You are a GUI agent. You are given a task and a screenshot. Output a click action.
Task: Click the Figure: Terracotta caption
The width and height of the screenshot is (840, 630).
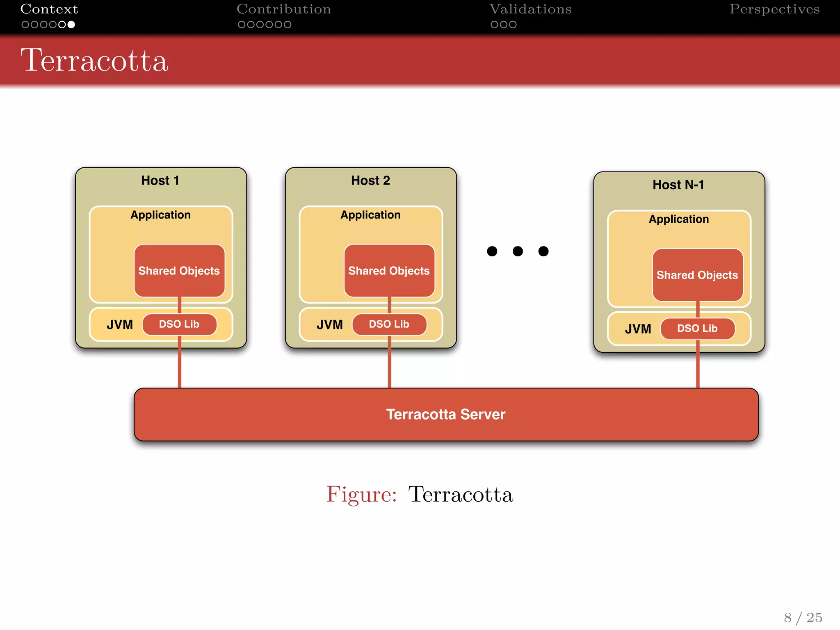click(x=420, y=494)
